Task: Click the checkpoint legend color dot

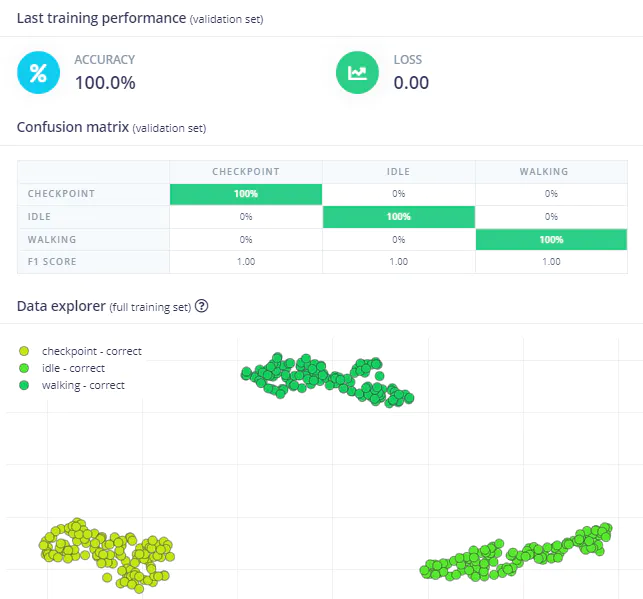Action: (x=24, y=351)
